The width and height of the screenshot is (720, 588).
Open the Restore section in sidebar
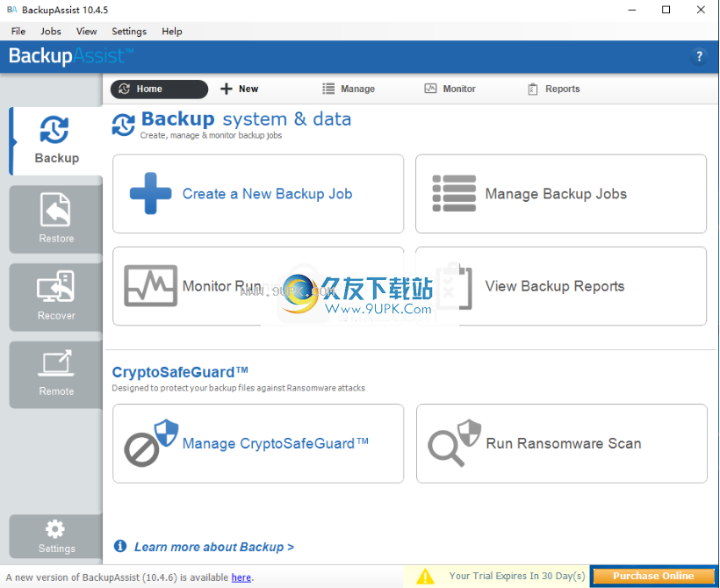[56, 219]
